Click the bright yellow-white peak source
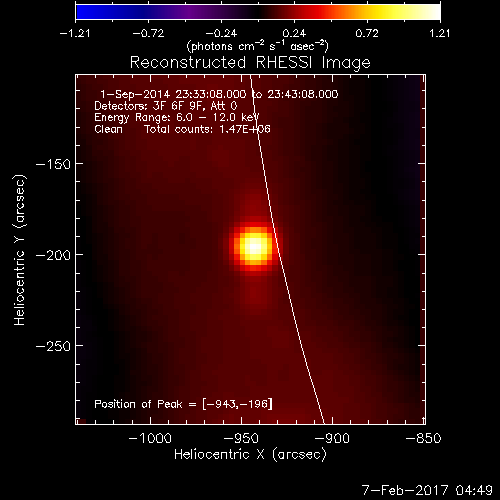Image resolution: width=500 pixels, height=500 pixels. point(255,247)
